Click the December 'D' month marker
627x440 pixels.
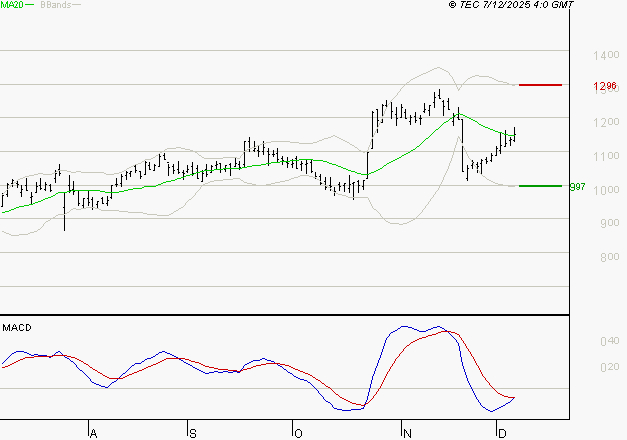502,433
